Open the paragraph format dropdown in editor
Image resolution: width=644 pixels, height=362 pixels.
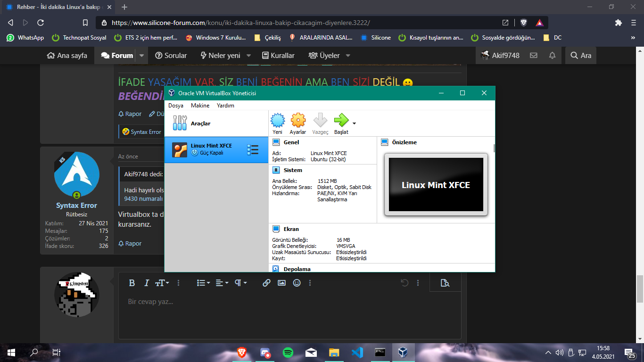[x=241, y=283]
